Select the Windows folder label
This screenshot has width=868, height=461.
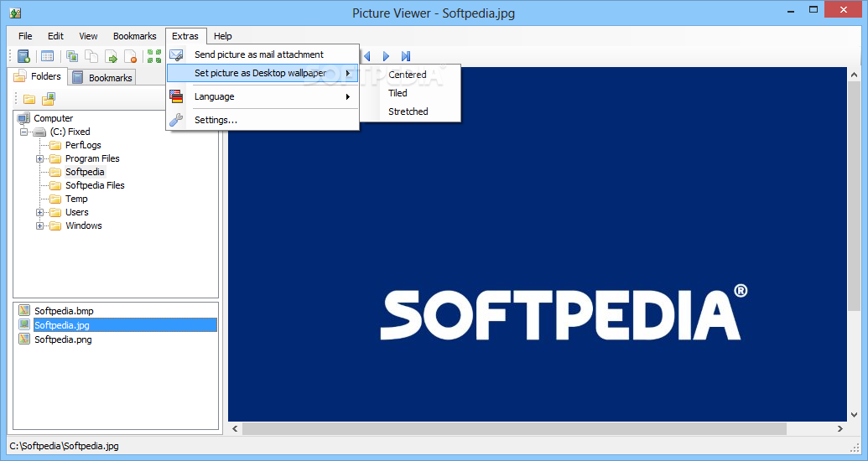84,225
